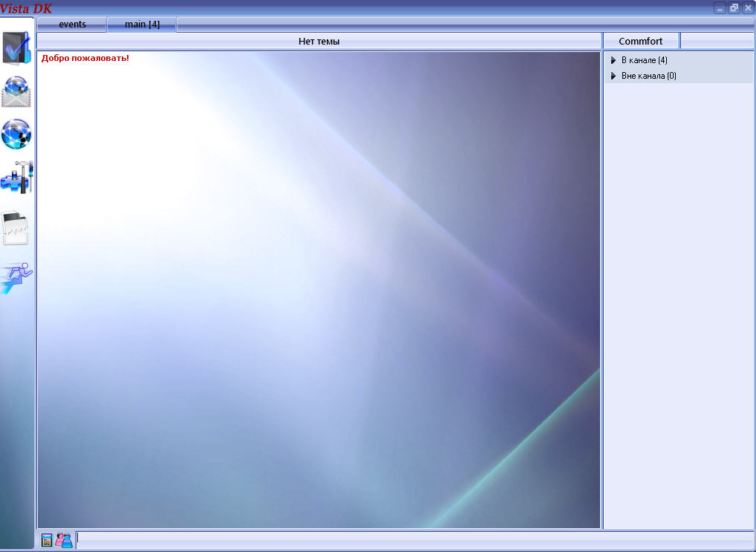The image size is (756, 552).
Task: Restore down the Vista DK window
Action: pos(734,8)
